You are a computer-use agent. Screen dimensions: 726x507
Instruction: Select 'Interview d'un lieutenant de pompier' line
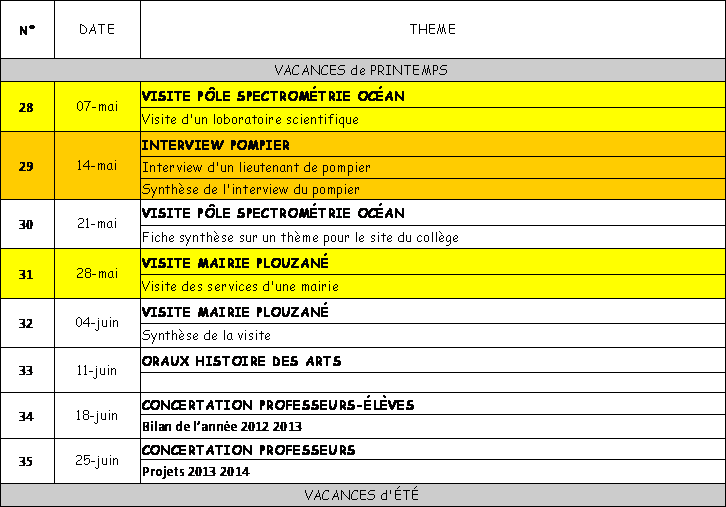coord(256,167)
